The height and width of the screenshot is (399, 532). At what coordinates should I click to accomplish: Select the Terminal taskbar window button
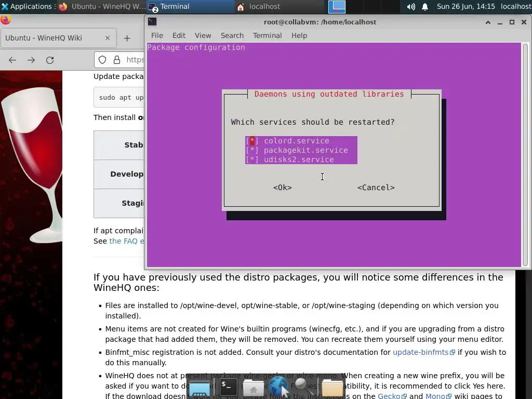click(x=190, y=6)
